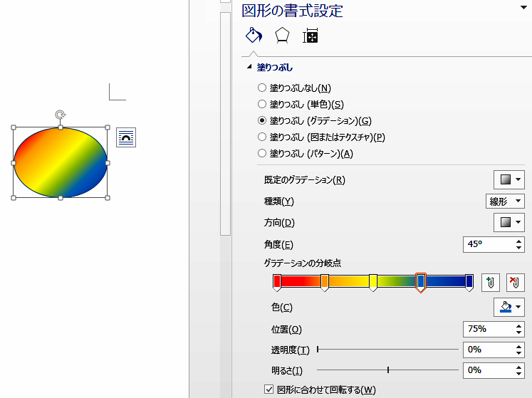The width and height of the screenshot is (532, 398).
Task: Select the yellow gradient stop marker
Action: tap(373, 282)
